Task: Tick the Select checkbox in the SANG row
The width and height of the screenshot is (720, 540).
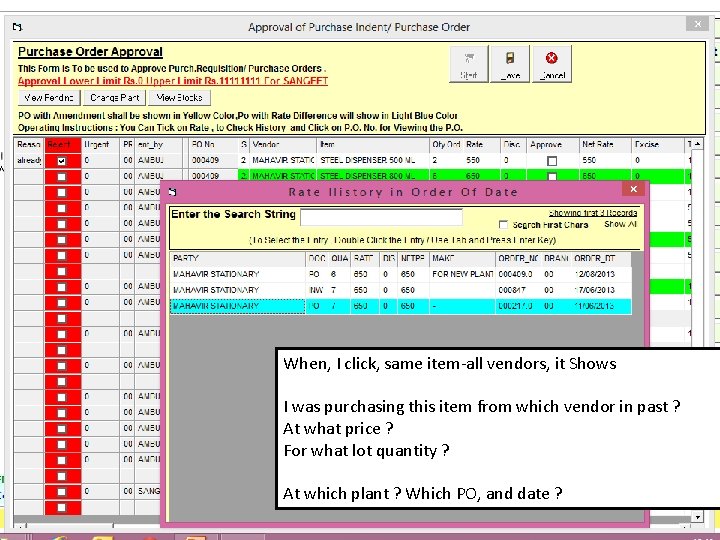Action: tap(62, 491)
